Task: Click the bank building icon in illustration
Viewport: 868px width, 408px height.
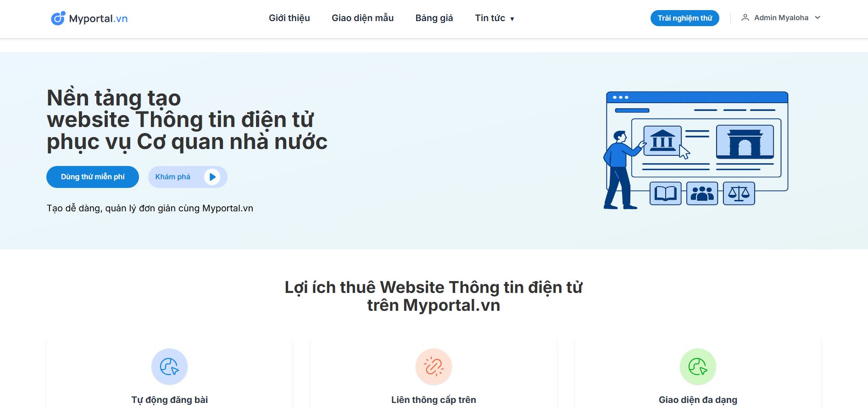Action: 662,141
